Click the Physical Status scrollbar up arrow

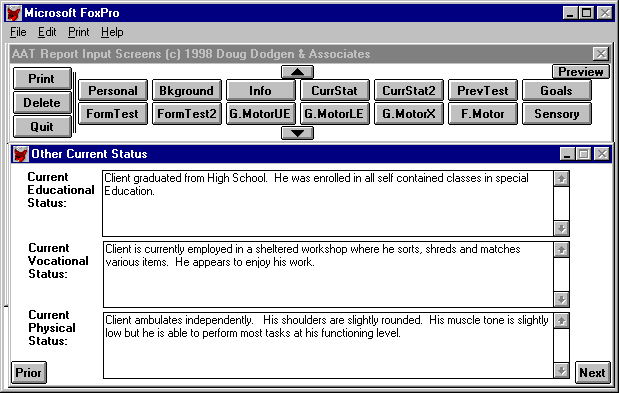(561, 321)
